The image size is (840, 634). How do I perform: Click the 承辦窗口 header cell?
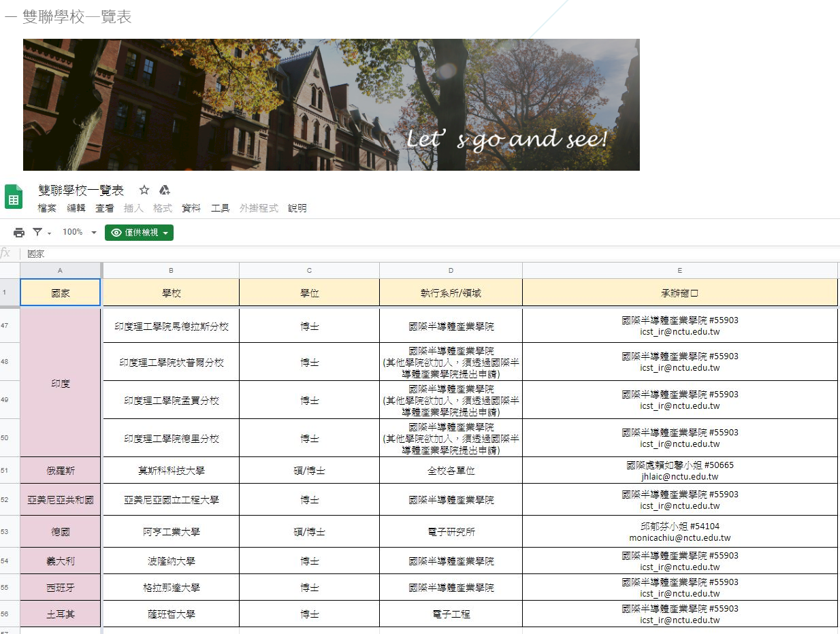pyautogui.click(x=680, y=293)
